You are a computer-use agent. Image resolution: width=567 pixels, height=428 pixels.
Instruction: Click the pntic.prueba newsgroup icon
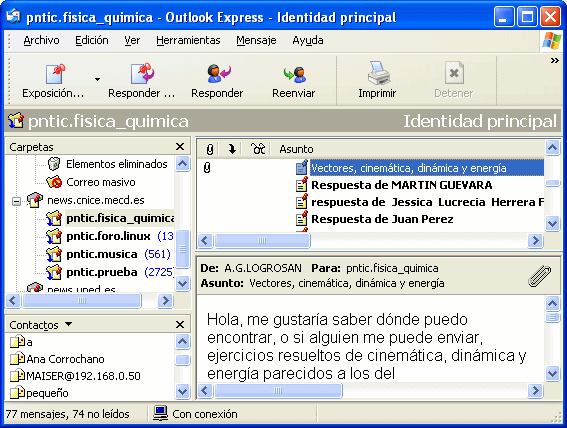coord(54,272)
